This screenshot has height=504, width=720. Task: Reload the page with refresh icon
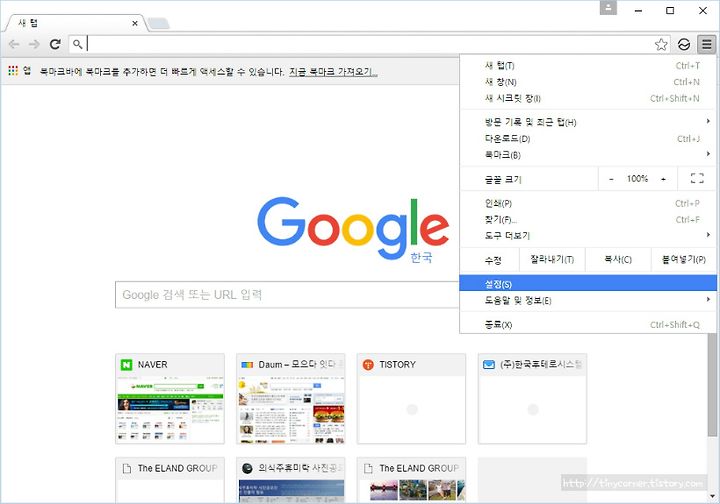[55, 44]
